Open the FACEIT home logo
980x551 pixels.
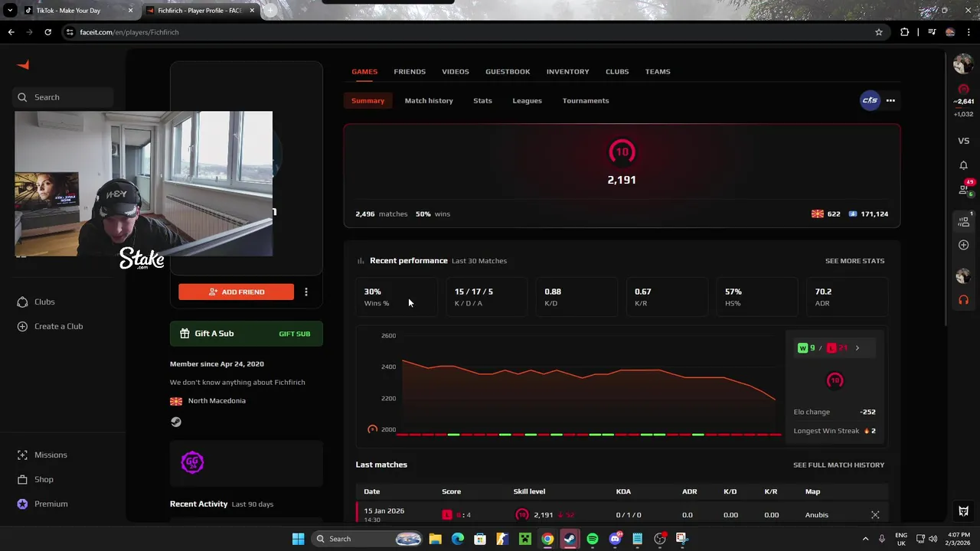click(x=23, y=65)
